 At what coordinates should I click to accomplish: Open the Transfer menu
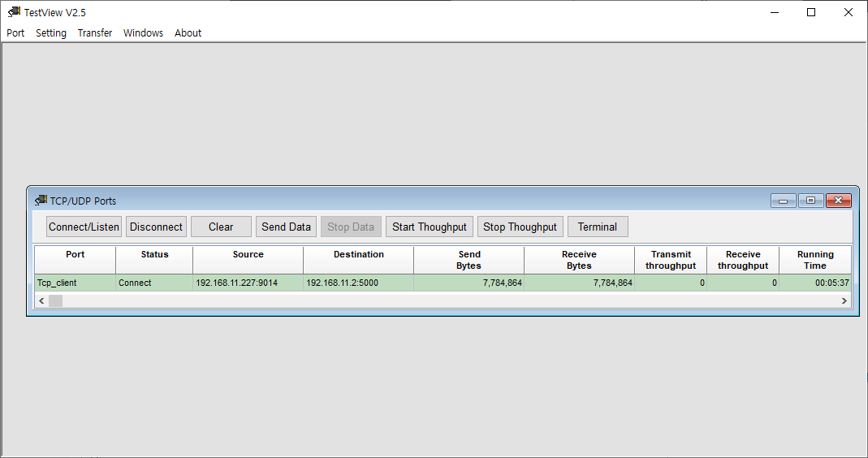click(95, 33)
